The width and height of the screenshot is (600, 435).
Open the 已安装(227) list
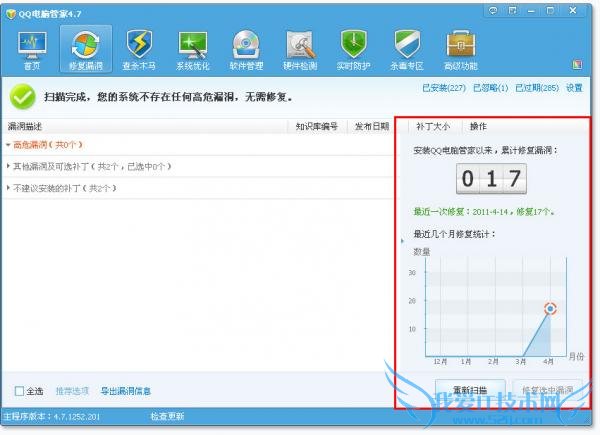(x=444, y=88)
